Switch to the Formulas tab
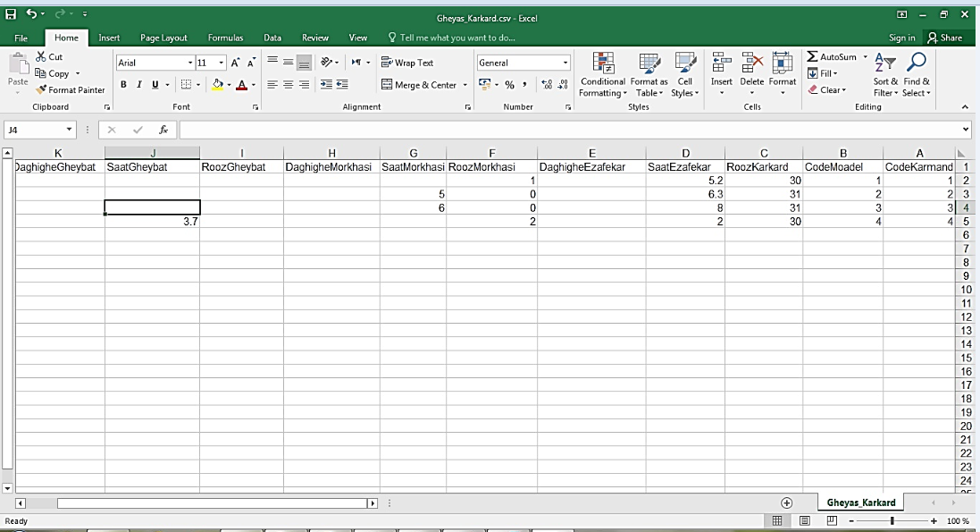This screenshot has width=980, height=532. (x=225, y=38)
